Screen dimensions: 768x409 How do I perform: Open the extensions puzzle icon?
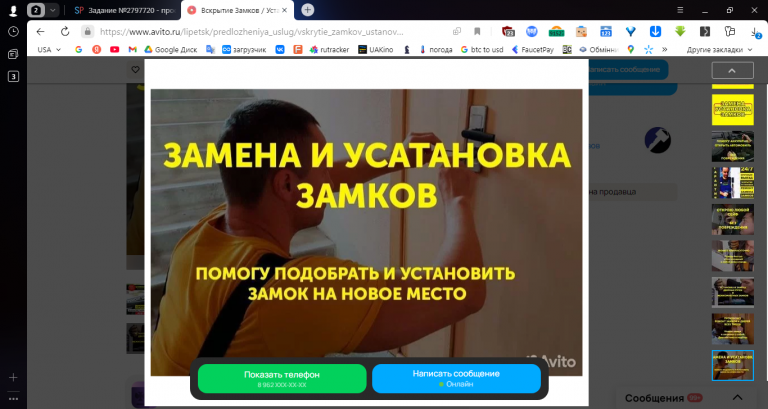[x=730, y=31]
